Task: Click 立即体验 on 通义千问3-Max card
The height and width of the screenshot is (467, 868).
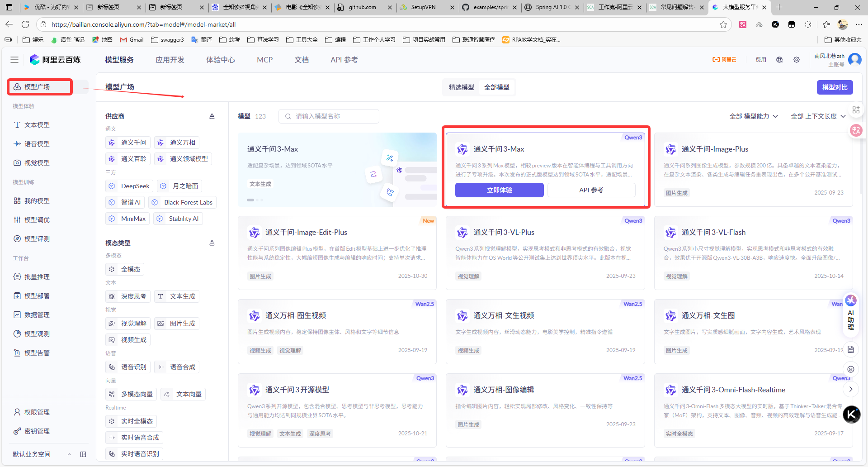Action: 500,190
